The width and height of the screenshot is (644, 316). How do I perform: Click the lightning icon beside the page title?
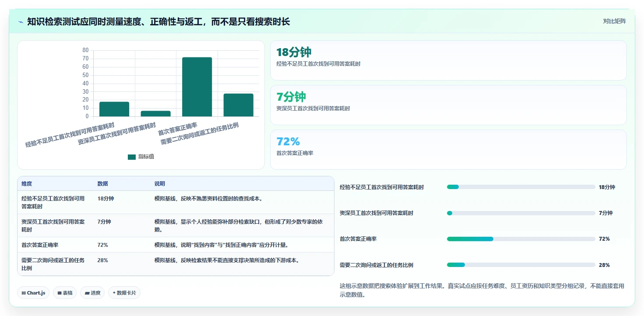21,22
